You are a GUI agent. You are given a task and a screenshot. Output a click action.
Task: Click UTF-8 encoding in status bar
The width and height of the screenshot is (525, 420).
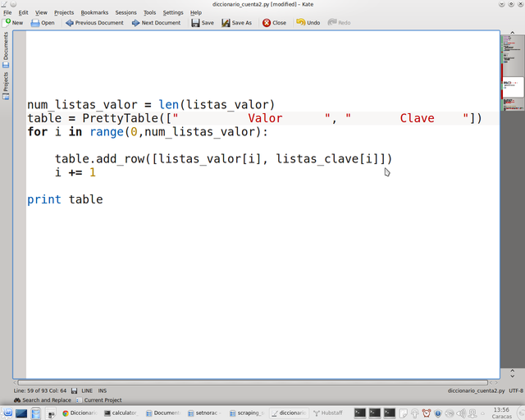point(516,390)
